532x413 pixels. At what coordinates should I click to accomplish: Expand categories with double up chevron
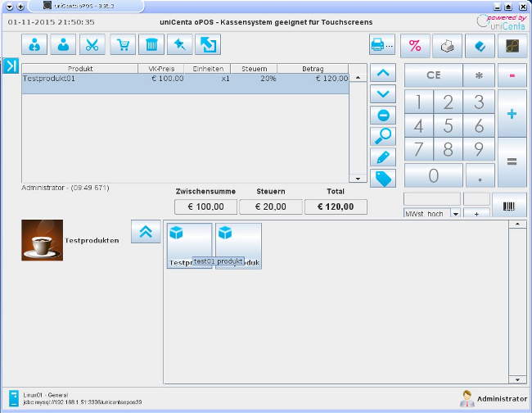[145, 232]
